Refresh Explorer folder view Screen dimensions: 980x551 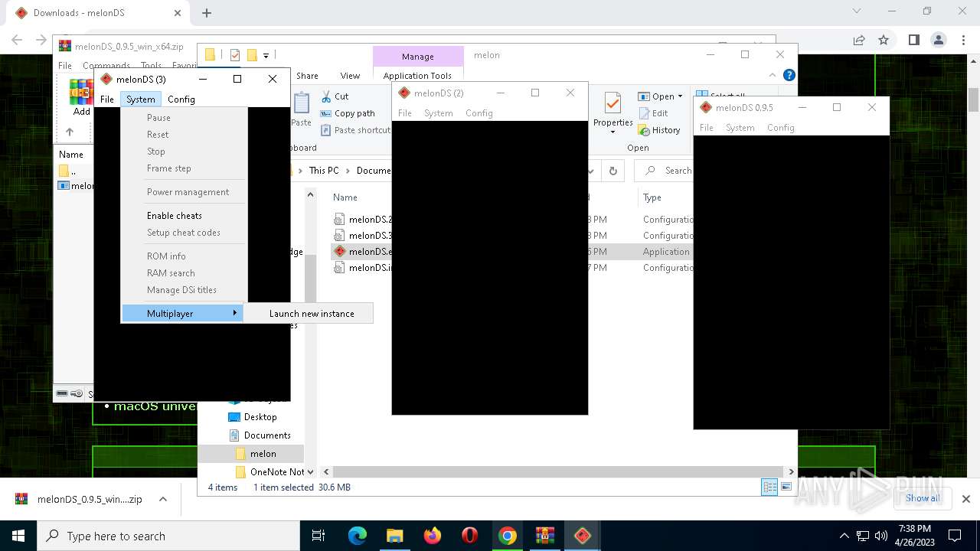(612, 171)
